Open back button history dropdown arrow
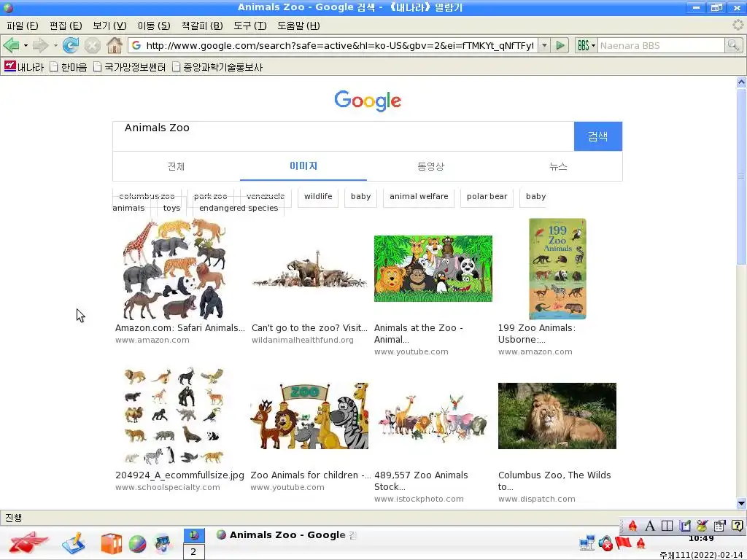This screenshot has height=560, width=747. tap(26, 46)
